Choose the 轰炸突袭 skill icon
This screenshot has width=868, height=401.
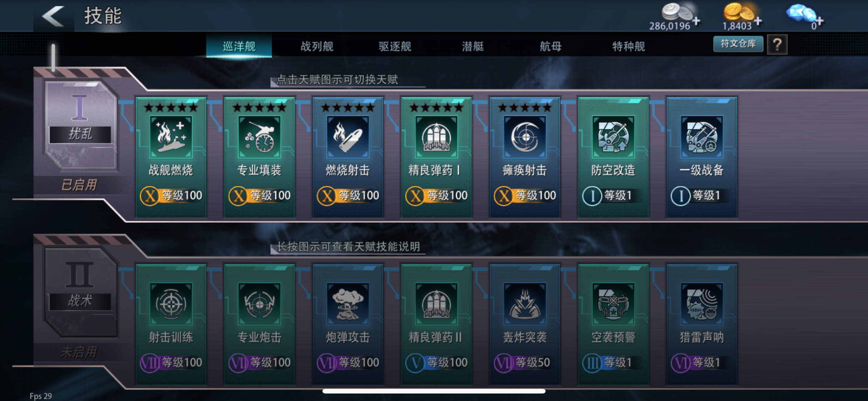point(525,304)
